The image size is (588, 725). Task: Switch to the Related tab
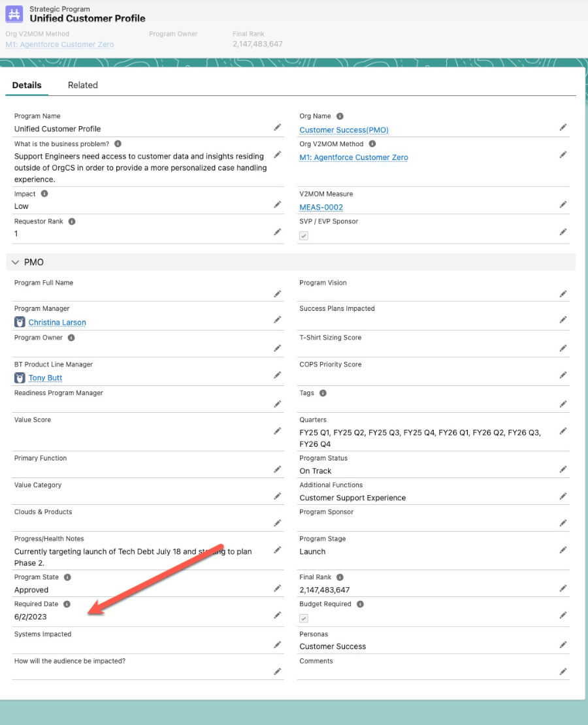[83, 85]
